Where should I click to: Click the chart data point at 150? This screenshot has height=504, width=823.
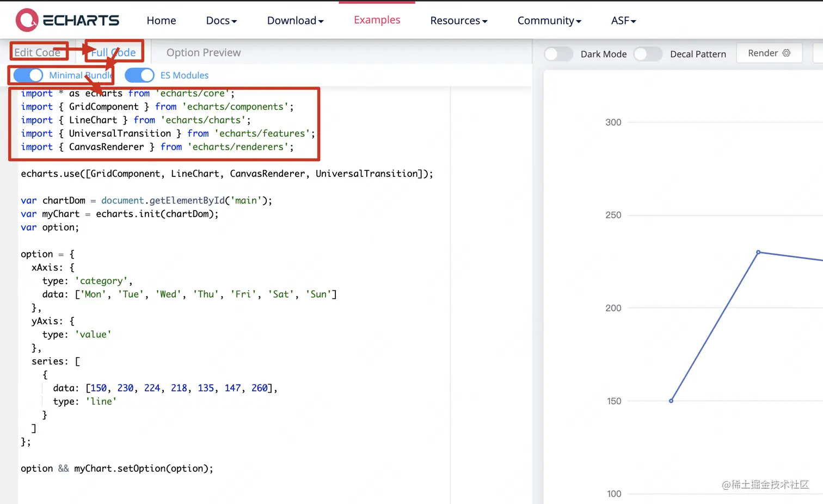tap(671, 401)
